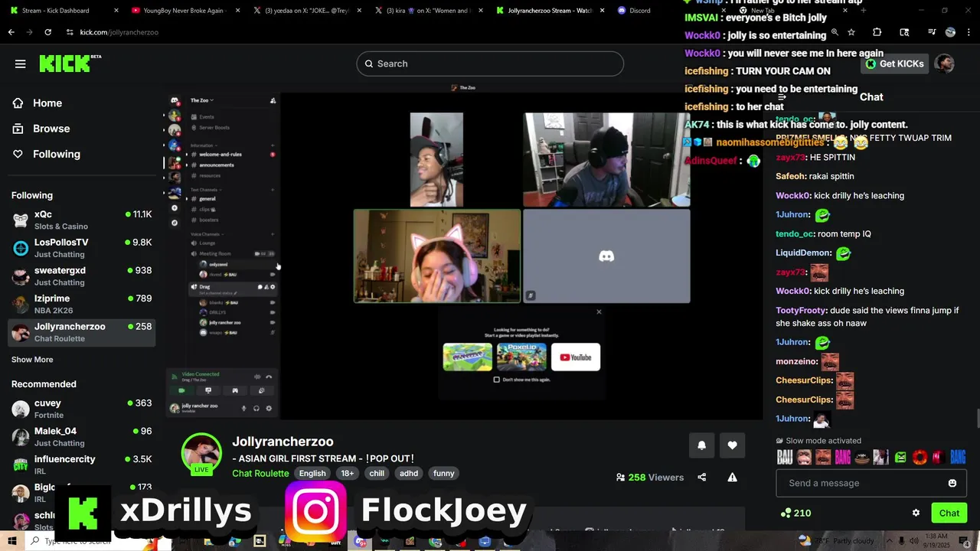Disconnect from Discord voice call
Screen dimensions: 980x551
[268, 377]
